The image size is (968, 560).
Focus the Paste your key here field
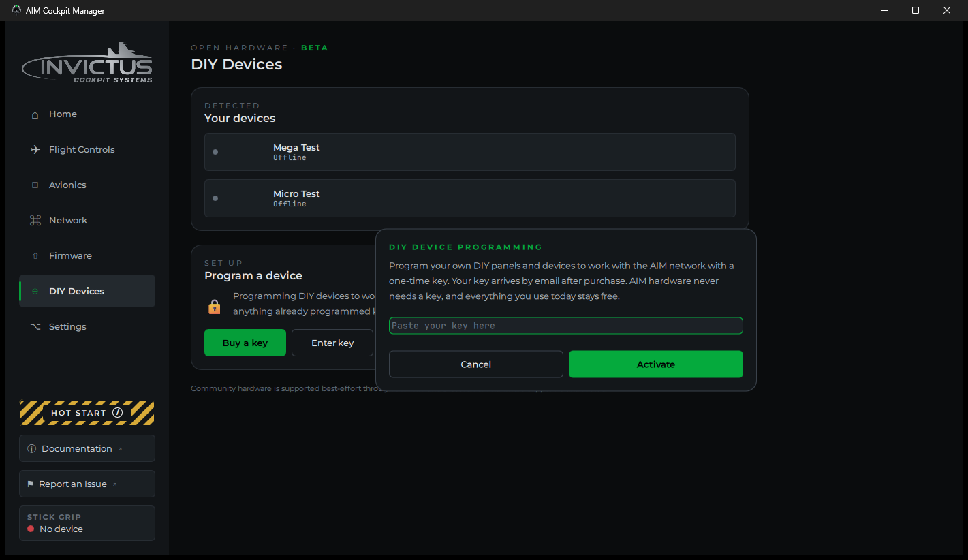[x=566, y=326]
